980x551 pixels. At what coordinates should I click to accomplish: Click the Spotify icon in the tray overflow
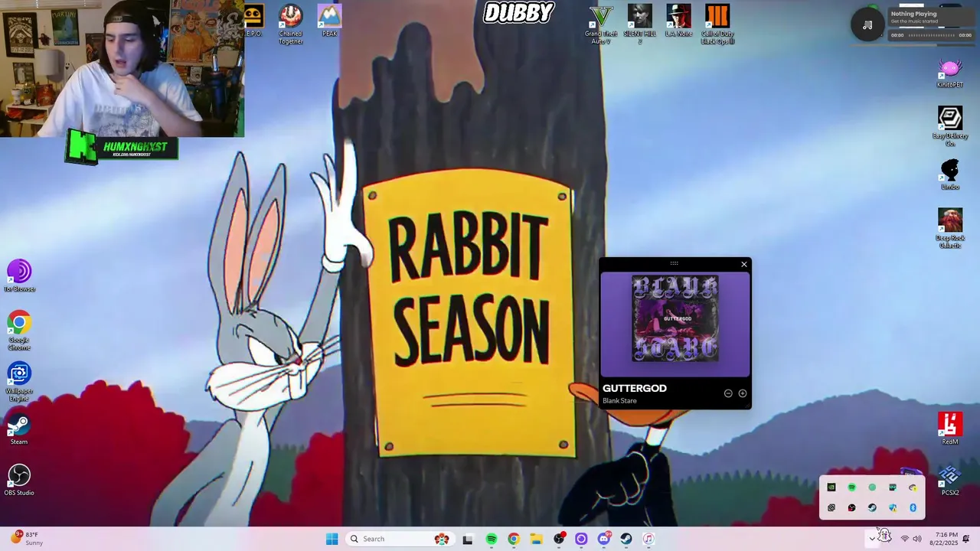tap(851, 487)
